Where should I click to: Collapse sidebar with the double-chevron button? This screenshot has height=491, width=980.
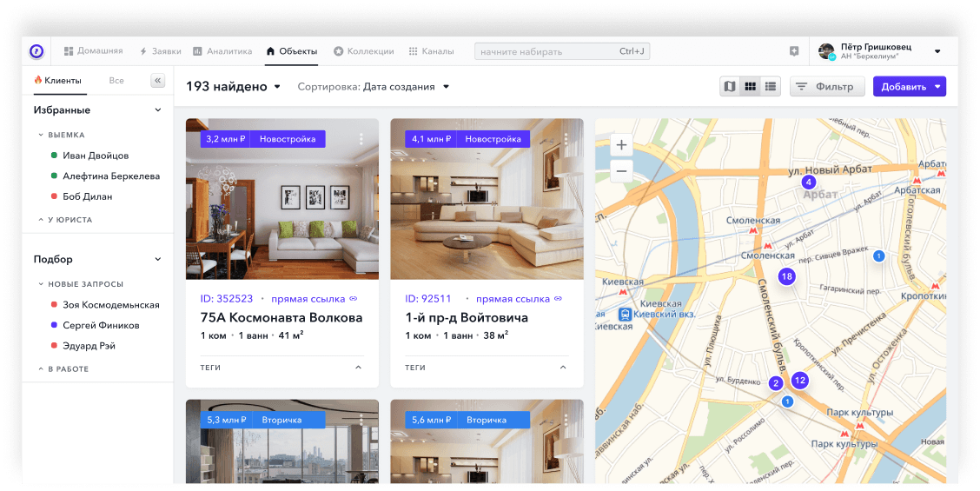click(157, 80)
